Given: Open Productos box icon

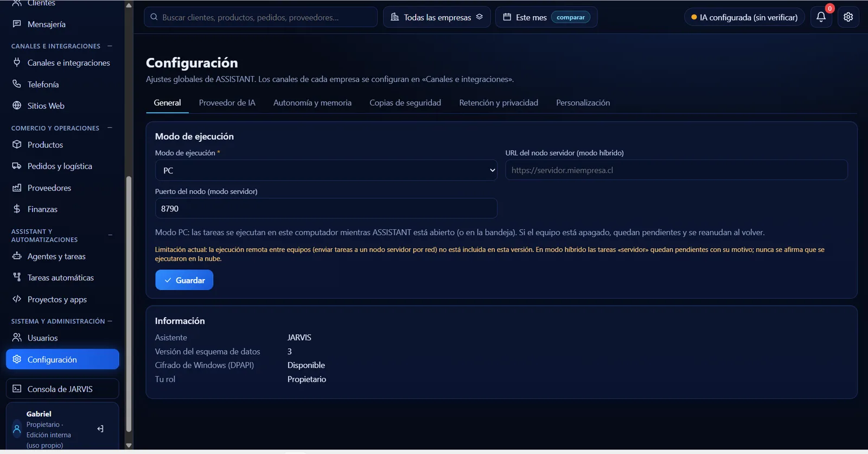Looking at the screenshot, I should [17, 144].
